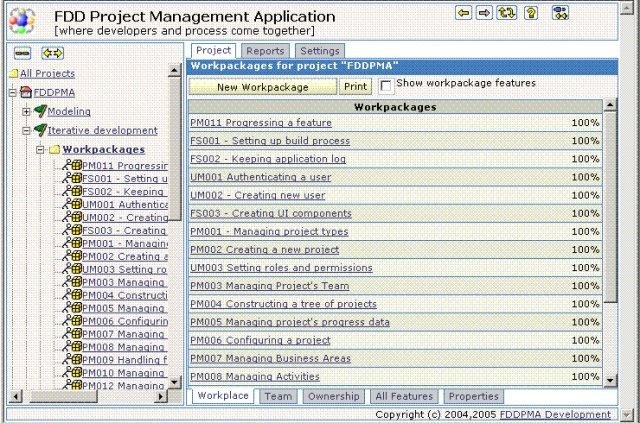Click the back arrow navigation icon

(x=464, y=13)
